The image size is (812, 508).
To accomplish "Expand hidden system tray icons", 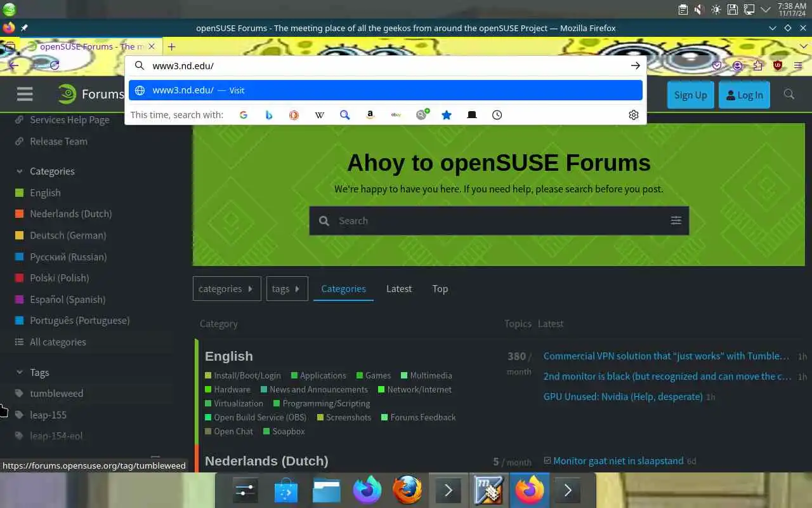I will click(766, 10).
